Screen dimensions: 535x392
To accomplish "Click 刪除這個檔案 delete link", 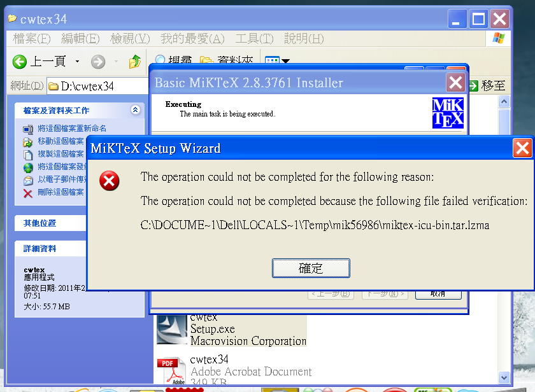I will pyautogui.click(x=61, y=192).
